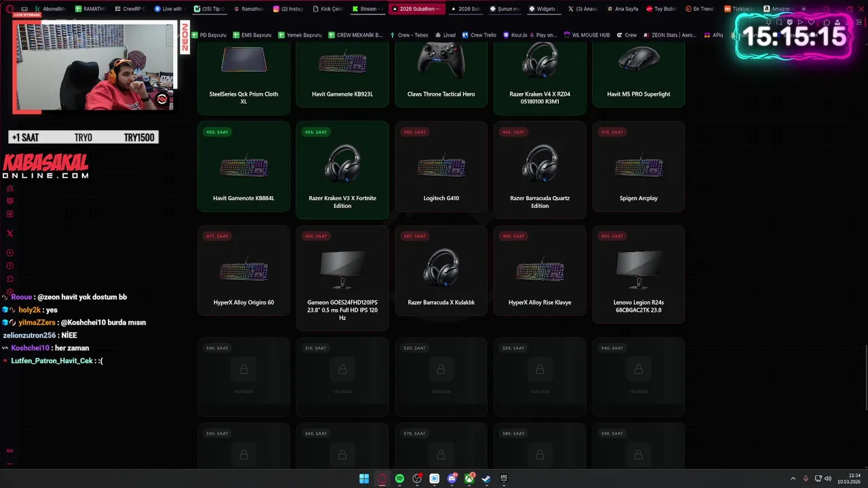This screenshot has width=868, height=488.
Task: Click the 450. SAAT green badge
Action: click(x=217, y=132)
